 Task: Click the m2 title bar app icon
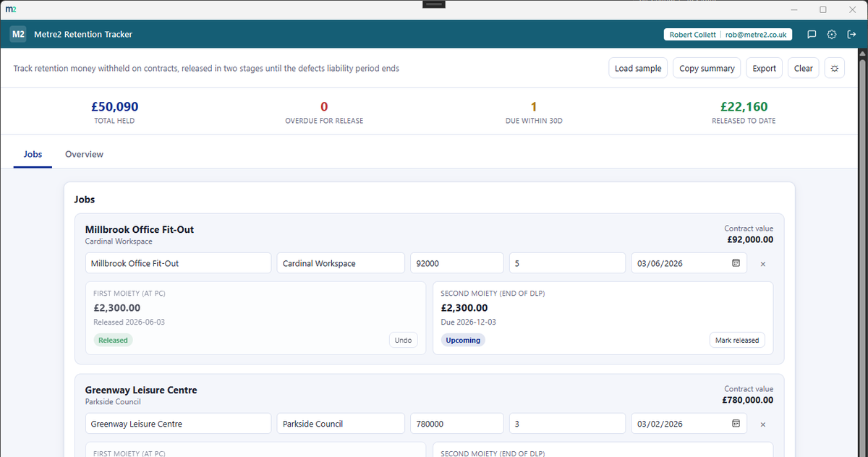pyautogui.click(x=9, y=9)
